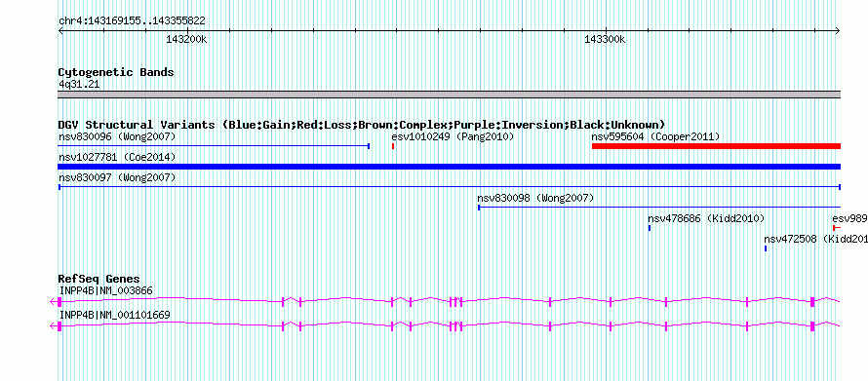
Task: Open the nsv1027781 (Coe2014) variant label
Action: [x=117, y=157]
